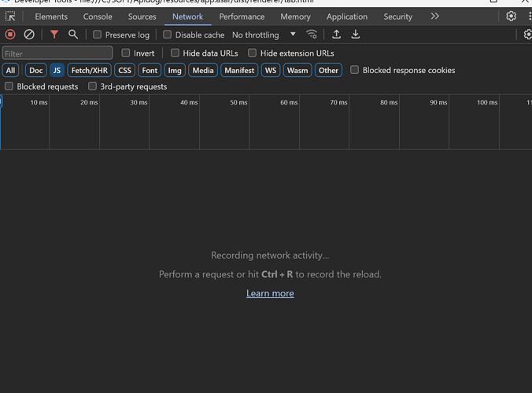Open network conditions wifi icon
Viewport: 532px width, 393px height.
(312, 35)
